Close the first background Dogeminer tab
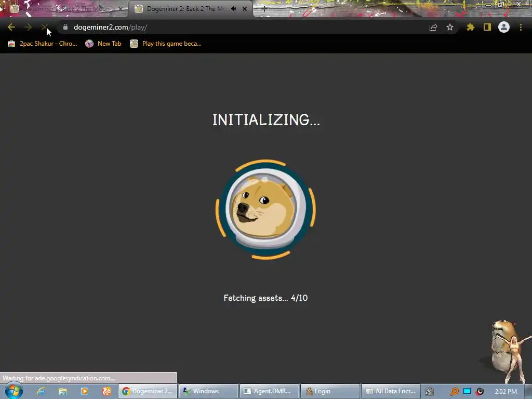 pyautogui.click(x=121, y=9)
